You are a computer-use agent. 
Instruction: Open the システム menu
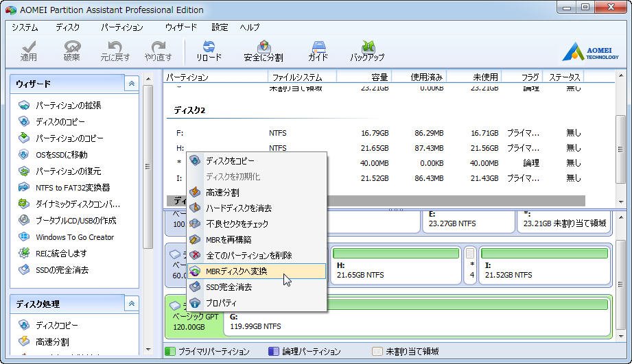(x=25, y=27)
